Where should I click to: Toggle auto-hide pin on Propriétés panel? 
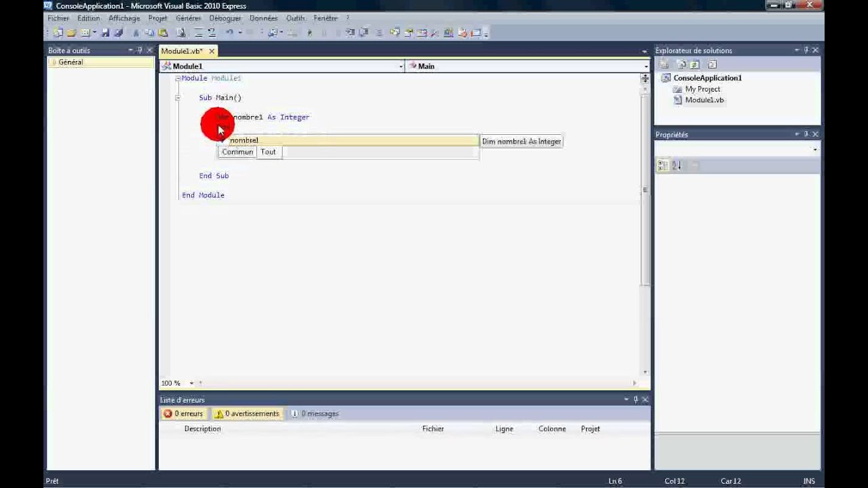coord(806,134)
